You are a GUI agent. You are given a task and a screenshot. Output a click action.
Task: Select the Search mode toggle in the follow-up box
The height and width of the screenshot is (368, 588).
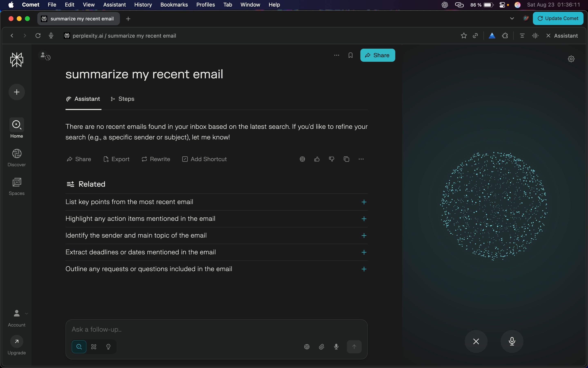79,347
